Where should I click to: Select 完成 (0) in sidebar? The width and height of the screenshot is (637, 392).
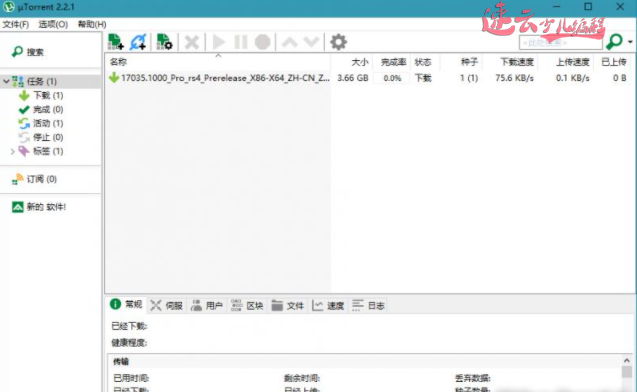pyautogui.click(x=48, y=109)
